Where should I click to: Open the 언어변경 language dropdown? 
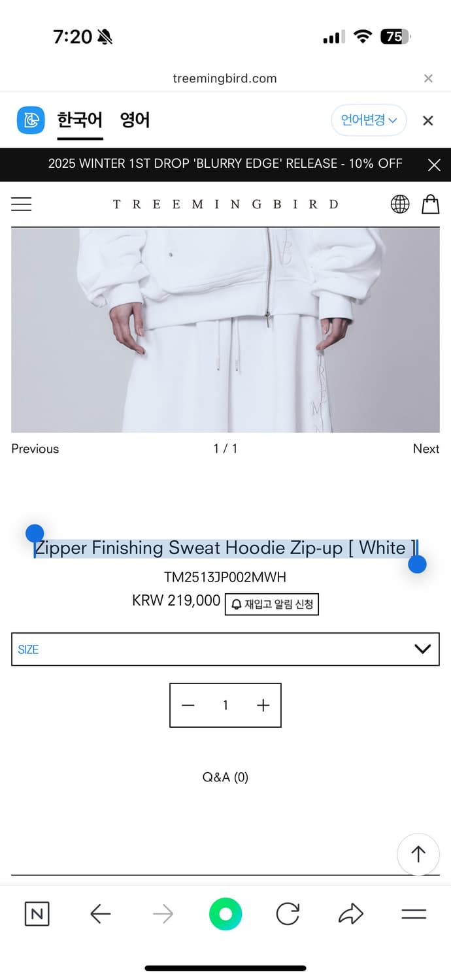pos(369,120)
